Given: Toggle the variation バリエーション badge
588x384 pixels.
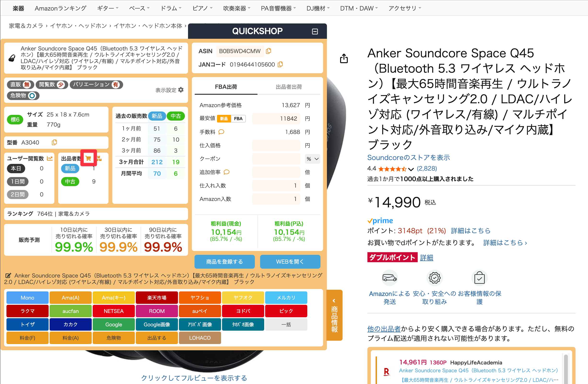Looking at the screenshot, I should 96,85.
